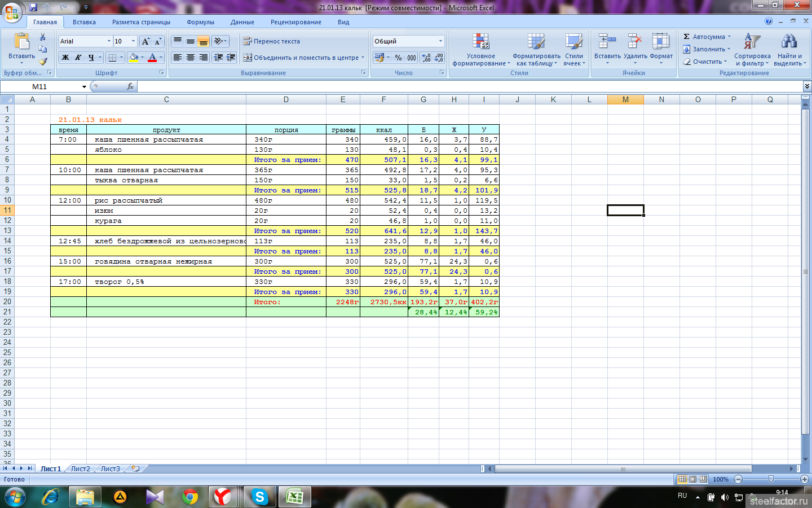
Task: Apply red font color A
Action: point(152,58)
